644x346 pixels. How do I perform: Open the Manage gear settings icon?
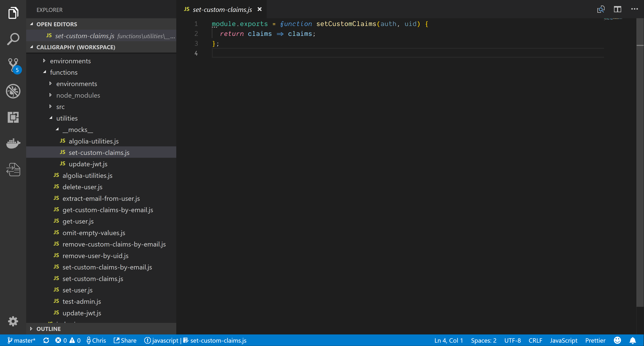pyautogui.click(x=13, y=321)
